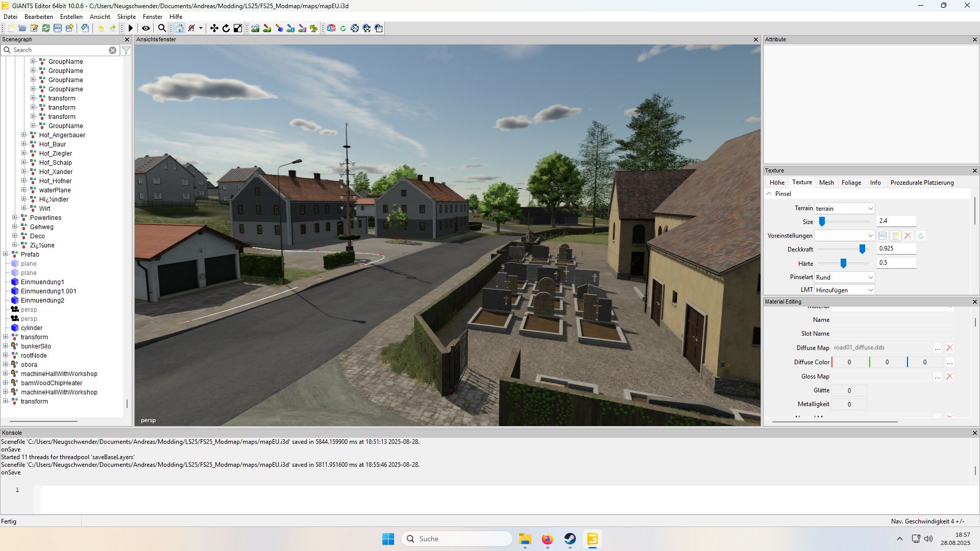980x551 pixels.
Task: Click the red-blue AB letters icon
Action: point(331,28)
